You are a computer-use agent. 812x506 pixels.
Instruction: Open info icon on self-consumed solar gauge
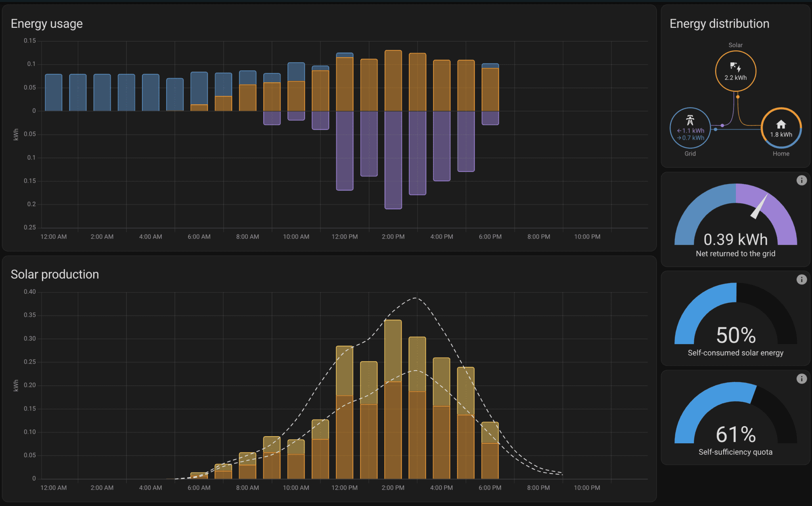(x=801, y=280)
